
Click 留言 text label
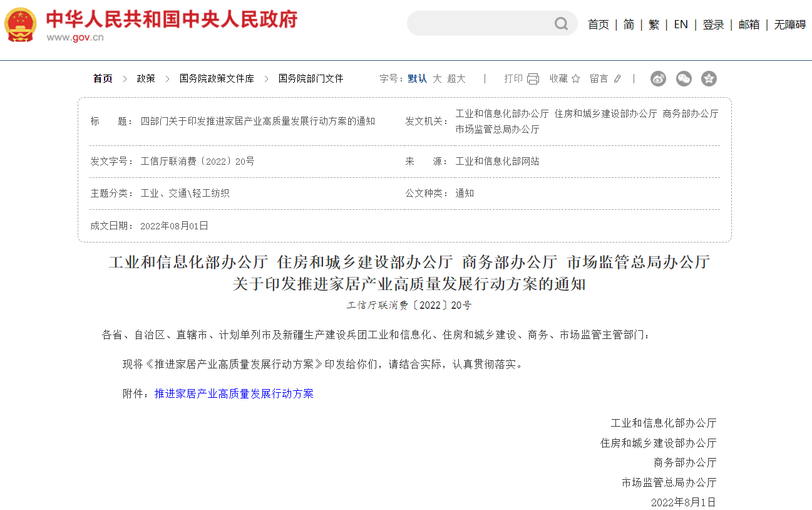tap(599, 78)
